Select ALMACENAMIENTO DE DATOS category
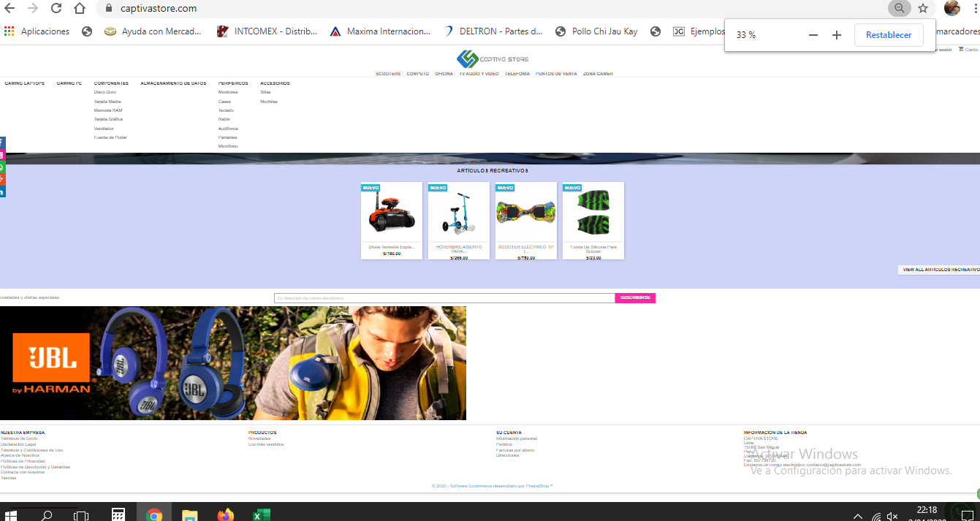The image size is (980, 521). click(173, 83)
